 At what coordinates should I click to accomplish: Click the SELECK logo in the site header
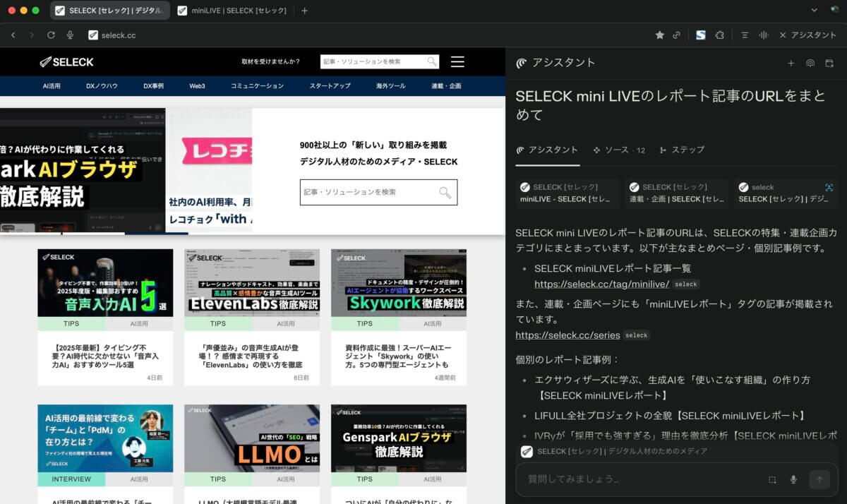[x=66, y=62]
